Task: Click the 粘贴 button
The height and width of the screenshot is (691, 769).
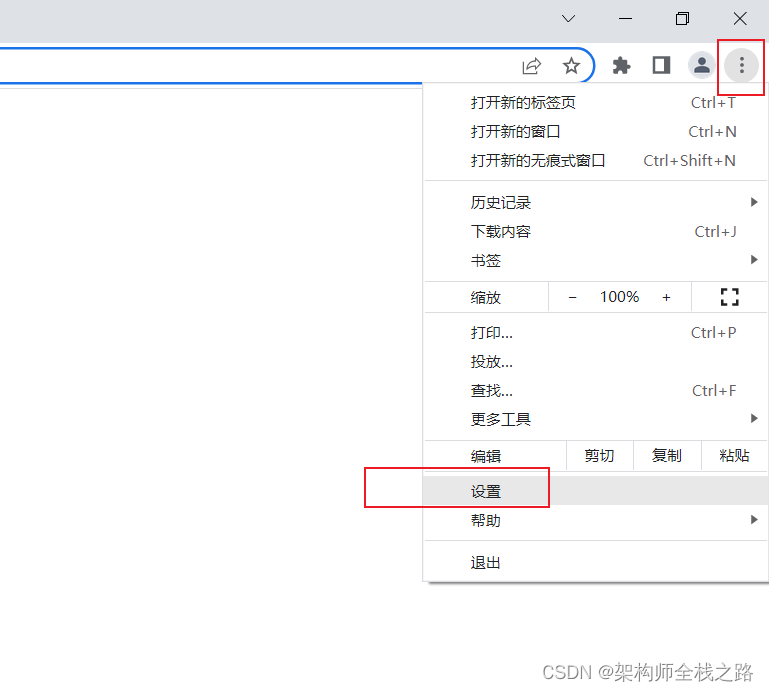Action: [734, 456]
